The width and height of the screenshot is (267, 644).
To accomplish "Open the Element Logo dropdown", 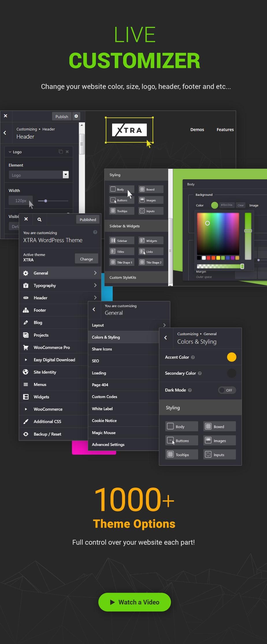I will 66,175.
